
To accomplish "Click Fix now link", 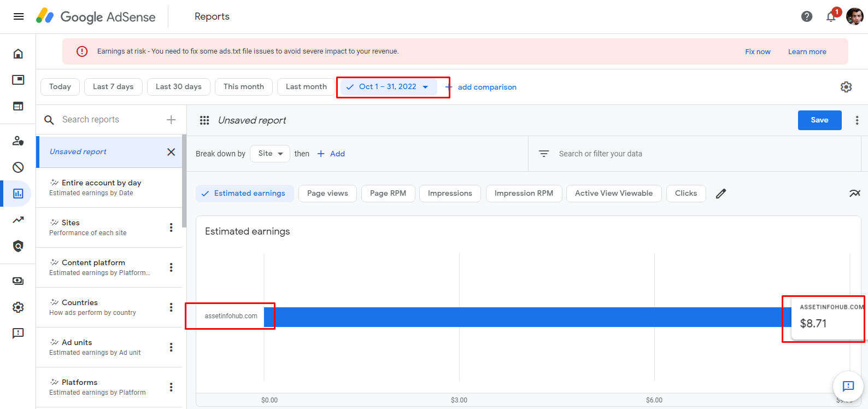I will pyautogui.click(x=758, y=52).
